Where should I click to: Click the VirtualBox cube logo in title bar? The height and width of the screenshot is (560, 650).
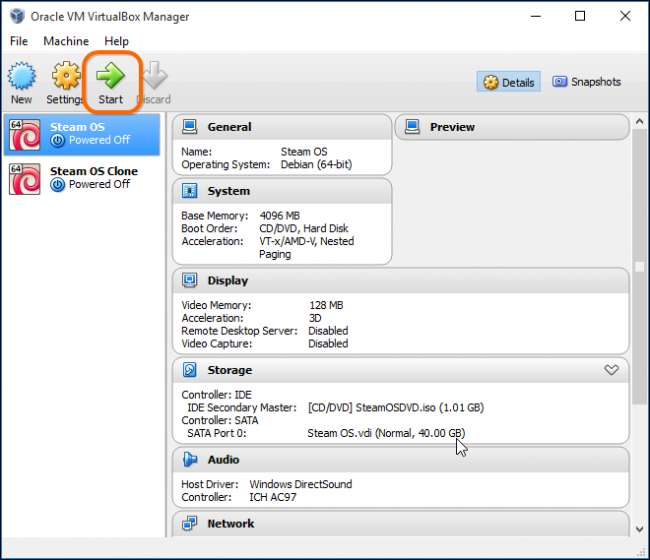pyautogui.click(x=17, y=16)
